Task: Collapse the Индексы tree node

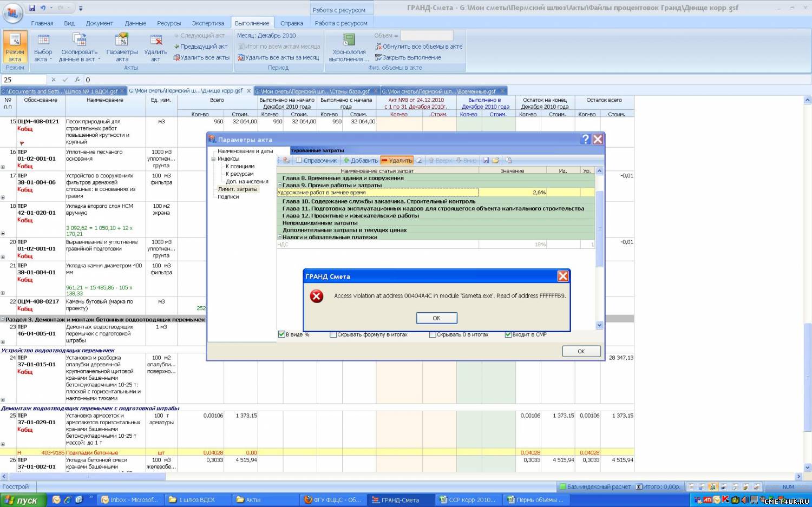Action: coord(213,159)
